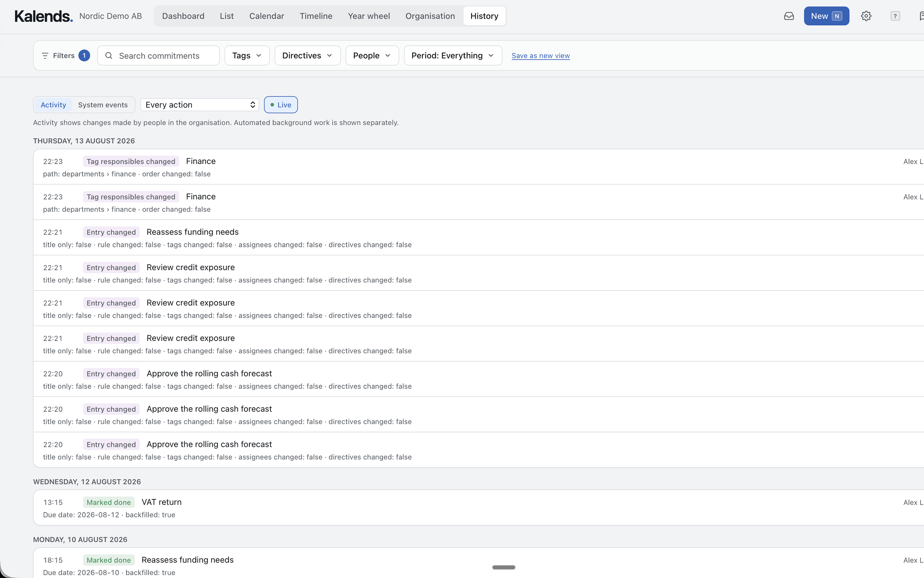
Task: Click the filter count badge
Action: click(x=84, y=55)
